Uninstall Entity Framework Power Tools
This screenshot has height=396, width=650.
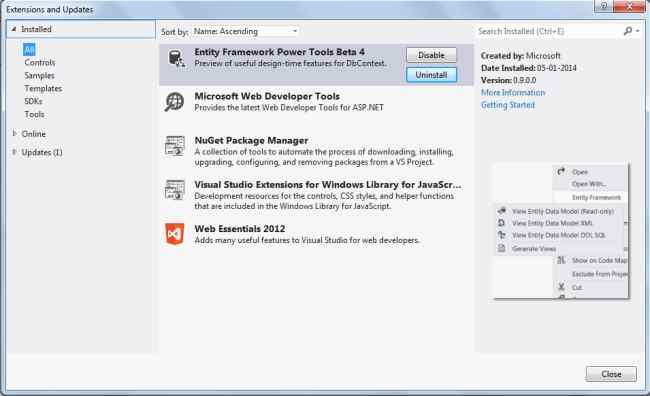tap(431, 75)
